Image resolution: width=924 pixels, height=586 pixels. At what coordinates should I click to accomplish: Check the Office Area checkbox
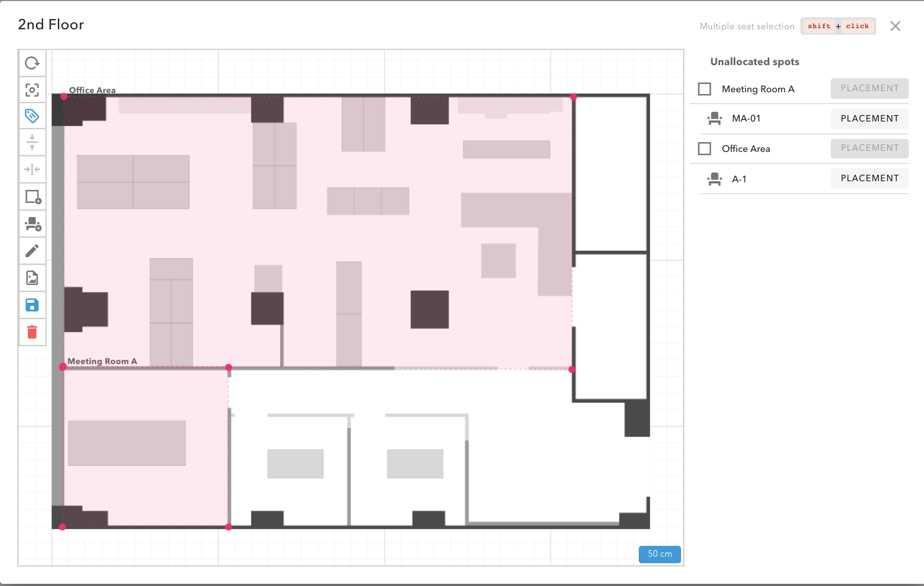coord(704,148)
